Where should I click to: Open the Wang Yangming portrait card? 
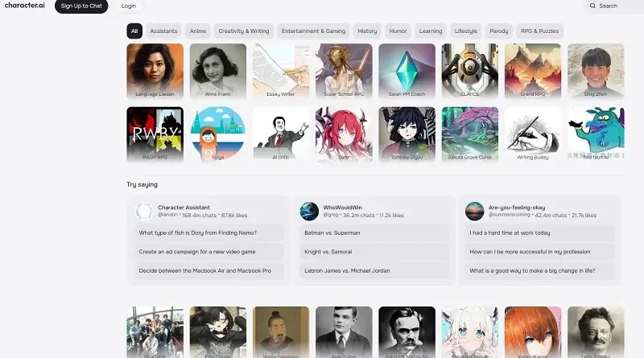point(281,332)
